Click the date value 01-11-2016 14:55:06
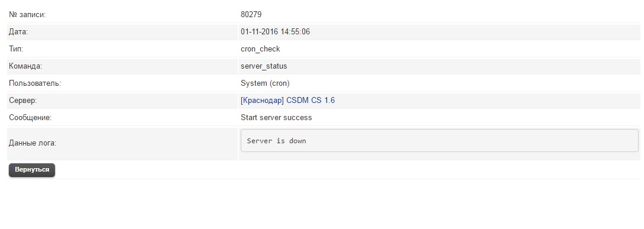Viewport: 644px width, 229px height. coord(275,31)
